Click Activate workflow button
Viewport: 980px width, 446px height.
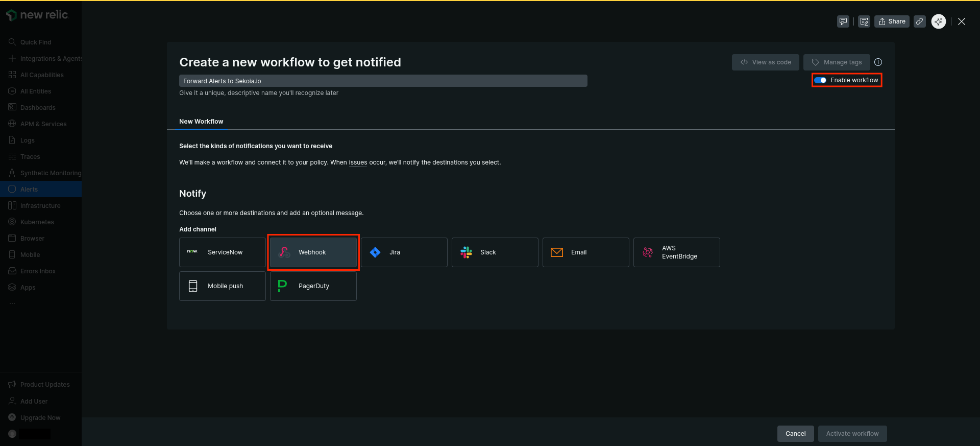pos(852,434)
